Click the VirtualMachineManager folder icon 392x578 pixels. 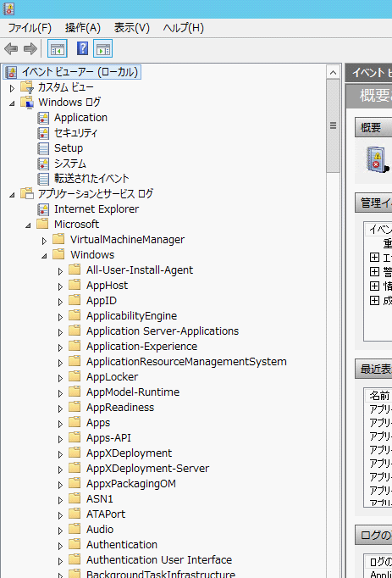58,239
